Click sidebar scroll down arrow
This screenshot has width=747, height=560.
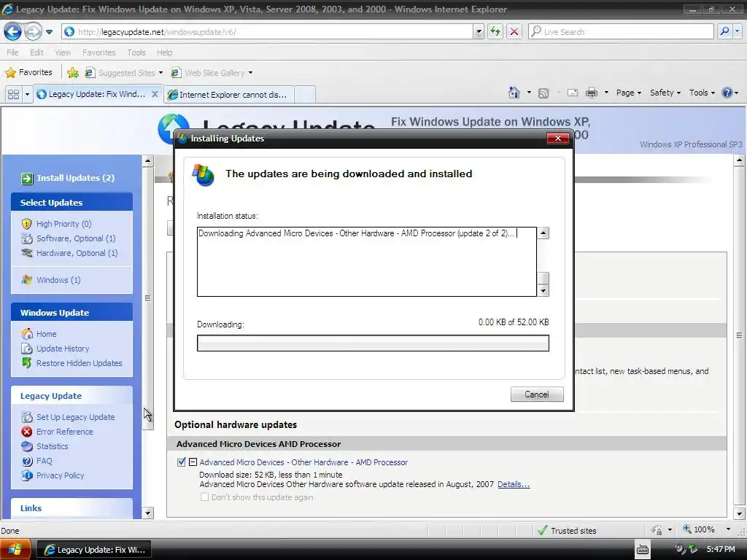[147, 513]
